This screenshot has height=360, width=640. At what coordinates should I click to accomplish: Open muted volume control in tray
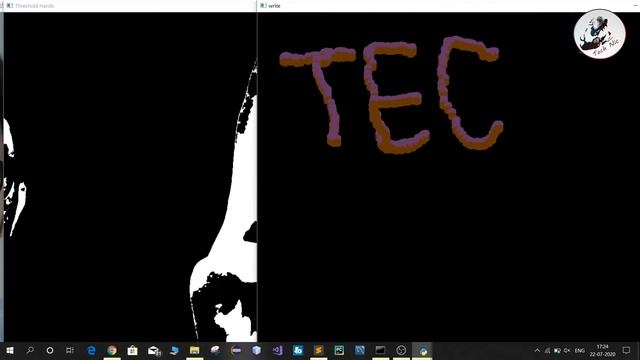(567, 350)
